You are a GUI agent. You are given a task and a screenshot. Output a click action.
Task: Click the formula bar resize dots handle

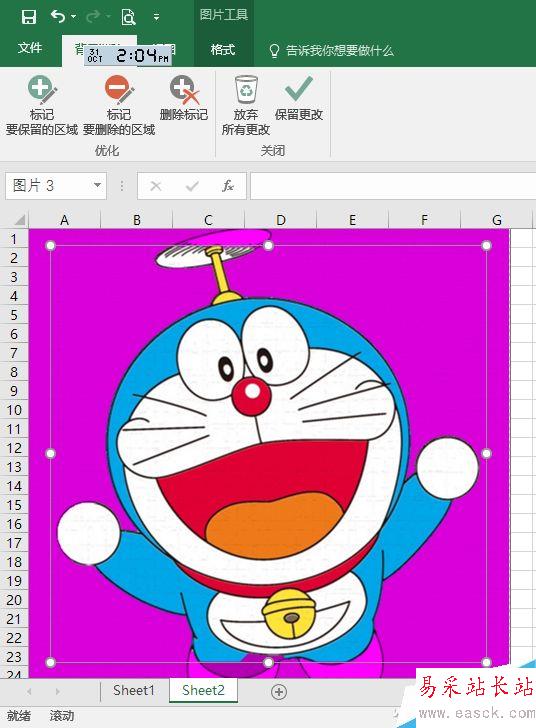point(122,186)
